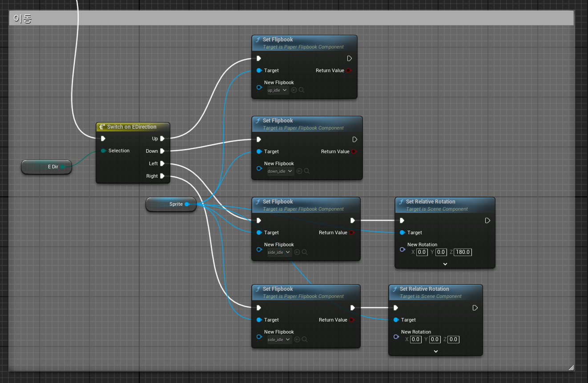Click the Down exec output pin on Switch node
588x383 pixels.
(x=162, y=151)
